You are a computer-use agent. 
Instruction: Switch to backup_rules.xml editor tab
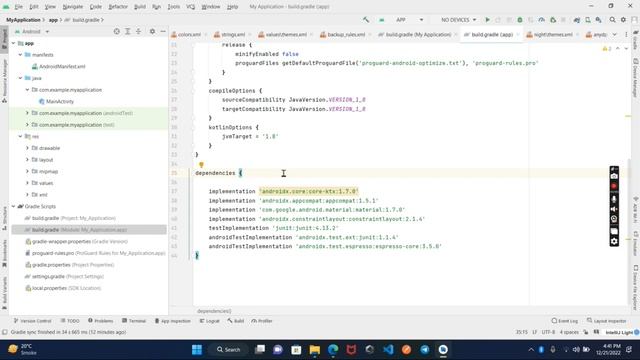click(345, 35)
